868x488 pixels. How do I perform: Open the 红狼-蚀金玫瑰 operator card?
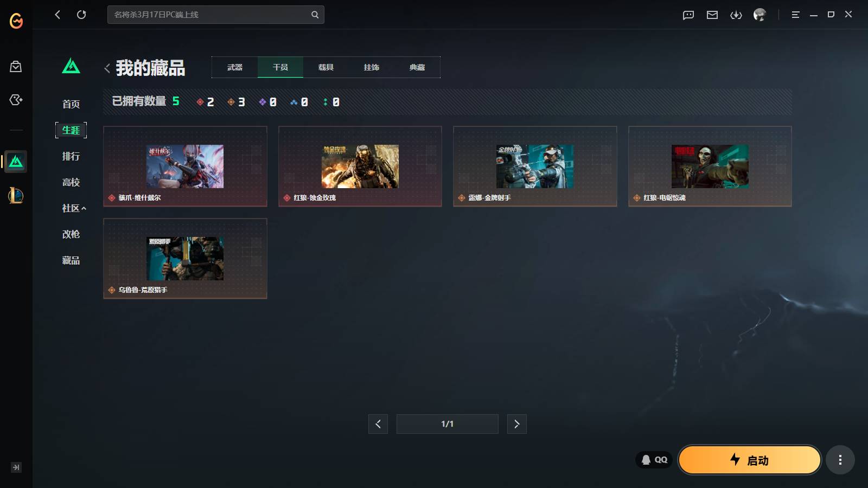360,166
